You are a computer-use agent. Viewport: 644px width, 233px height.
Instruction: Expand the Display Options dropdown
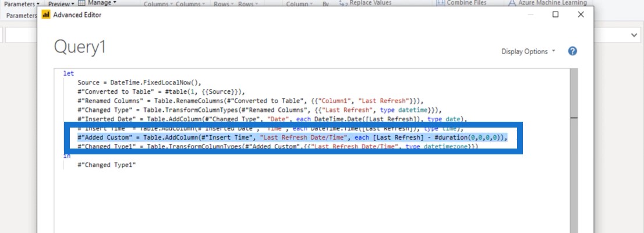528,51
